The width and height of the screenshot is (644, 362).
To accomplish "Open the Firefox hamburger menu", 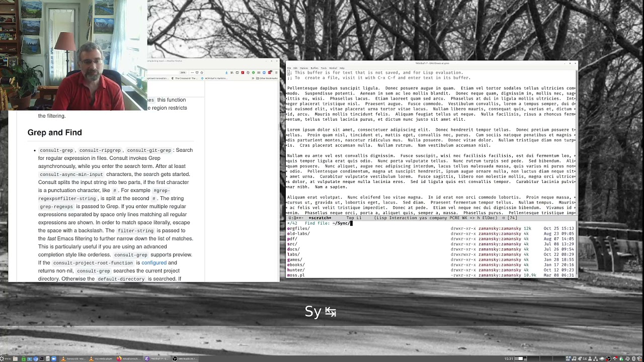I will click(x=276, y=72).
